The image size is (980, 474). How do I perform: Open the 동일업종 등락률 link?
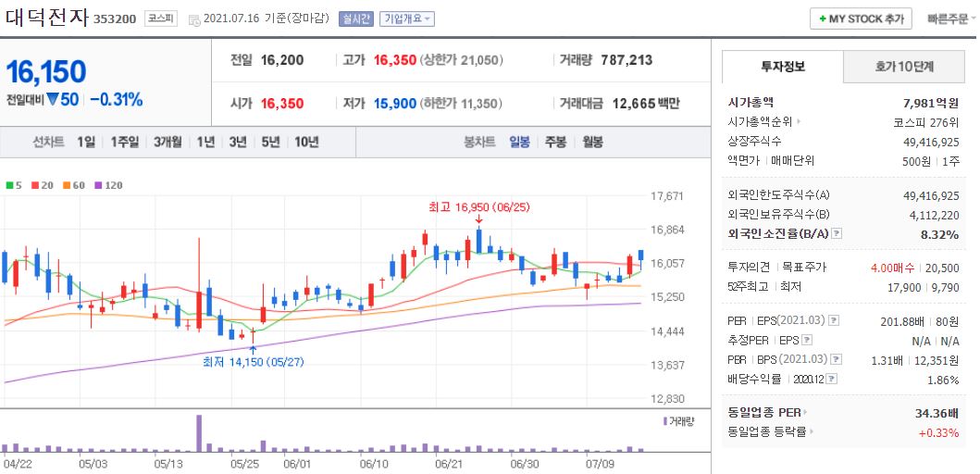coord(767,431)
